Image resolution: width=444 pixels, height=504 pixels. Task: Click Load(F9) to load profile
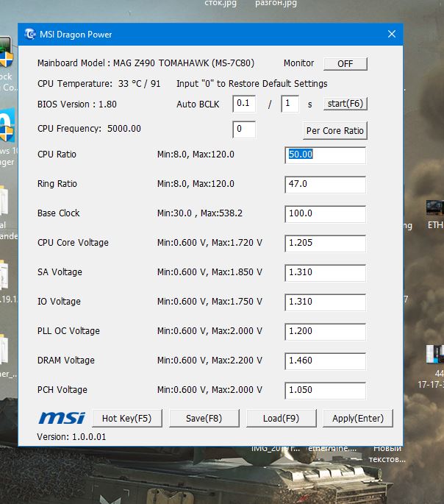pos(281,418)
